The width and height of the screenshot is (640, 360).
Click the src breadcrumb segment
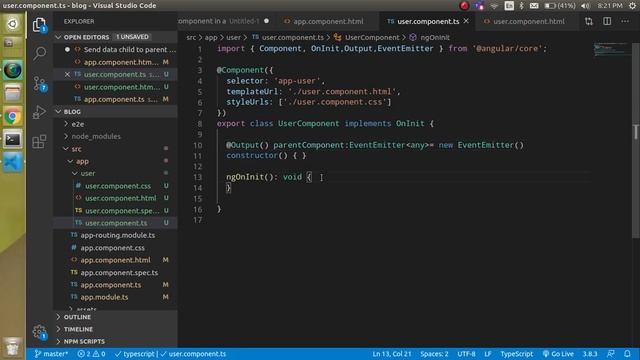point(191,38)
